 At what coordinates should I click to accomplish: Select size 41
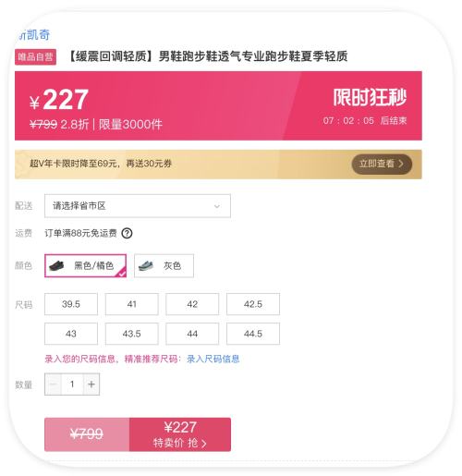131,304
